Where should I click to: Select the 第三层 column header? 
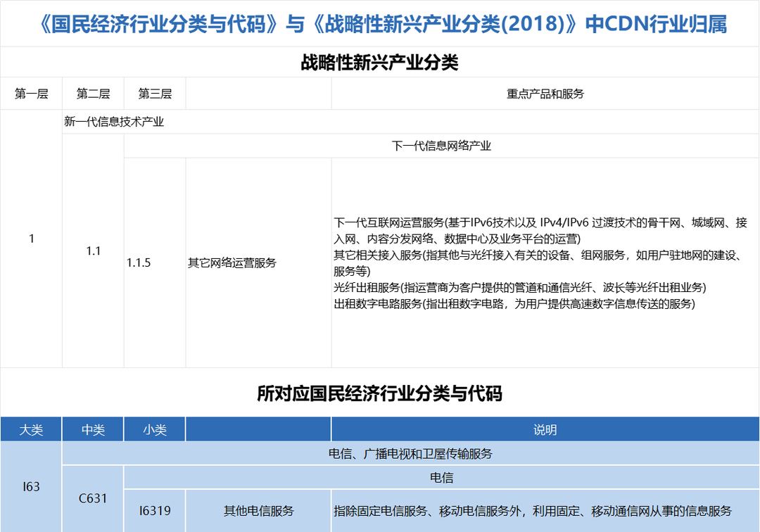point(155,94)
